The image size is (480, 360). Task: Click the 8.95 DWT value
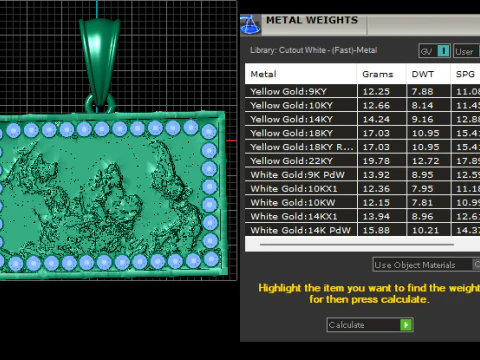tap(423, 175)
